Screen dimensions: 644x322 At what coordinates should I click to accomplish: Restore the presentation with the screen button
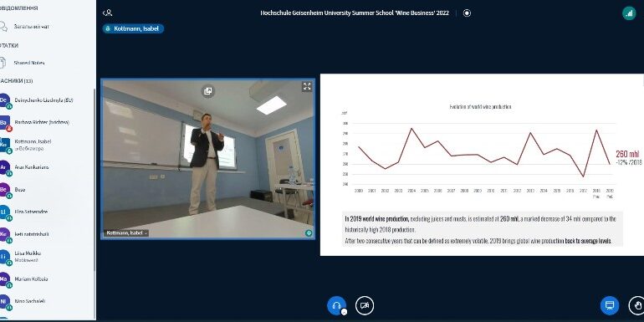click(x=610, y=305)
